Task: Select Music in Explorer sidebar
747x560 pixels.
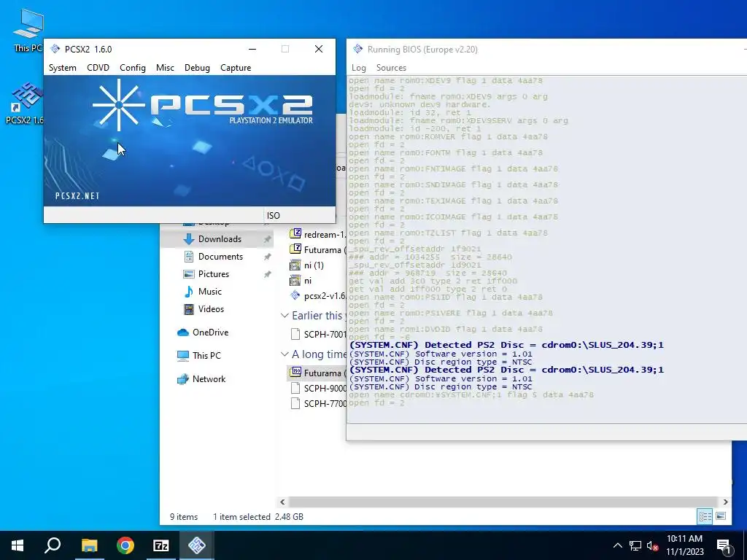Action: click(209, 292)
